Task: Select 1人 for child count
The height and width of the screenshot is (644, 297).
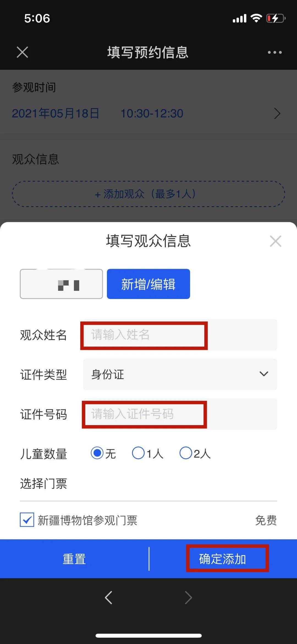Action: click(x=138, y=453)
